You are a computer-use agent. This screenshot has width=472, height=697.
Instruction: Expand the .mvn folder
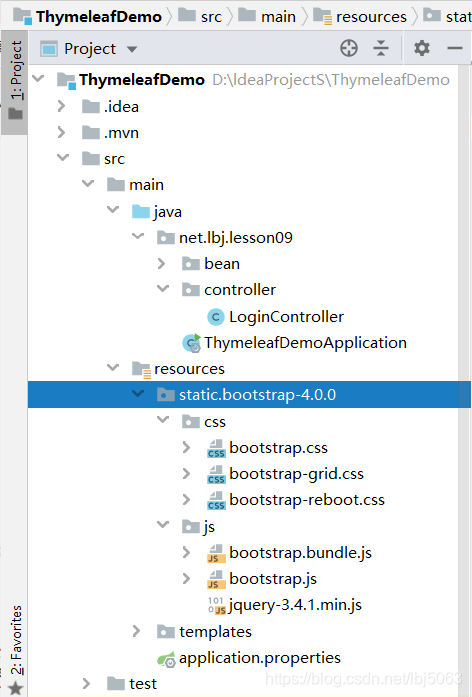(61, 132)
